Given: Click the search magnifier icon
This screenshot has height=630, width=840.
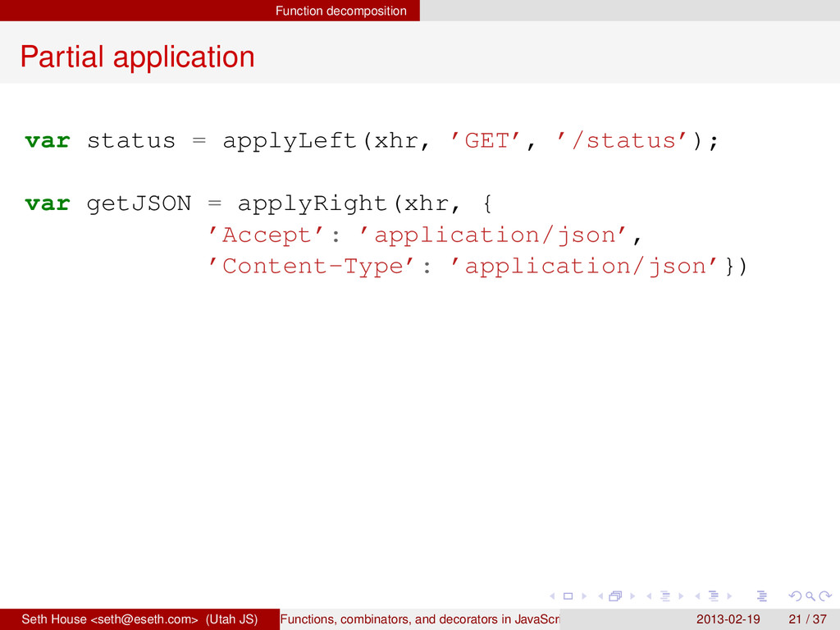Looking at the screenshot, I should [810, 596].
